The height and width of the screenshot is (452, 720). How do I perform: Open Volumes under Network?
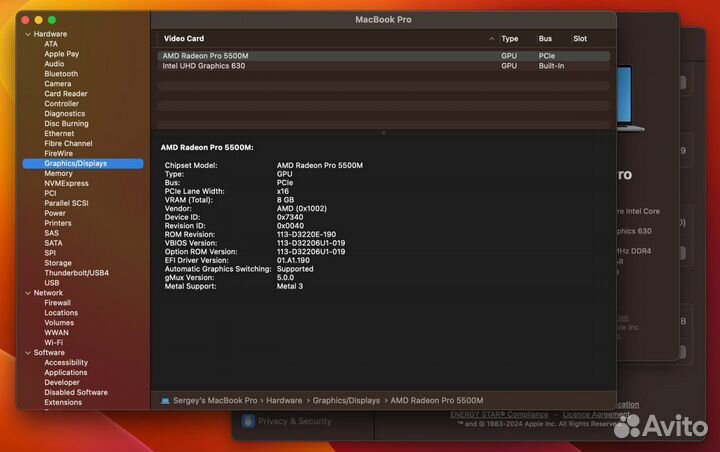coord(59,323)
